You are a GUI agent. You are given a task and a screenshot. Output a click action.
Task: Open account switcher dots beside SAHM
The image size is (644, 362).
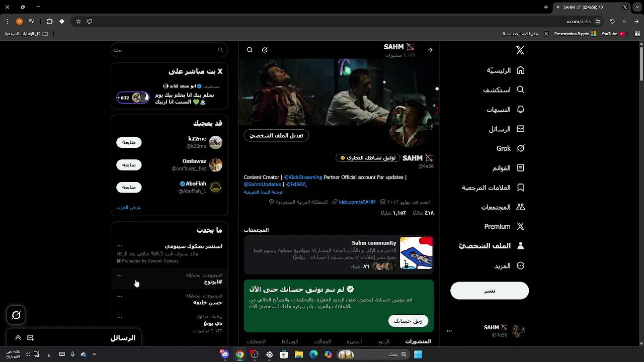449,331
